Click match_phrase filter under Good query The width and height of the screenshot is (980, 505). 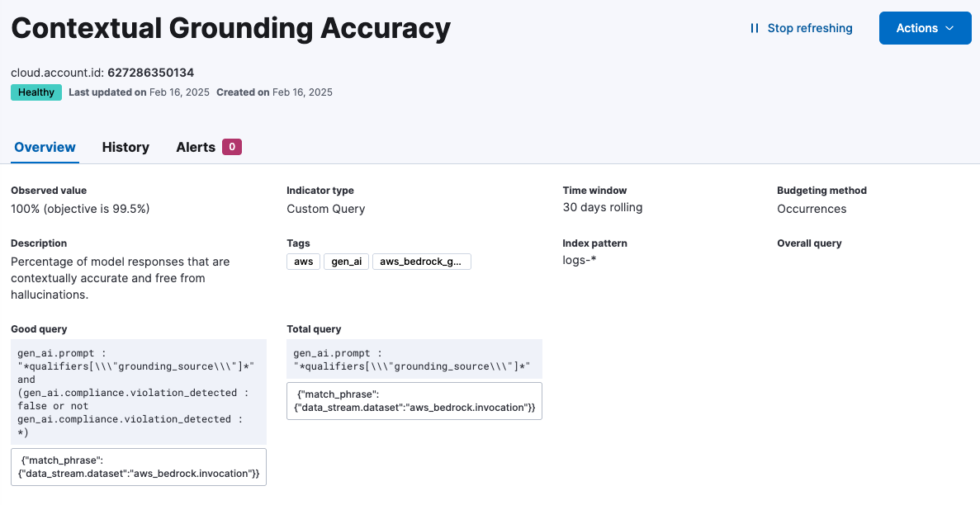[x=139, y=467]
